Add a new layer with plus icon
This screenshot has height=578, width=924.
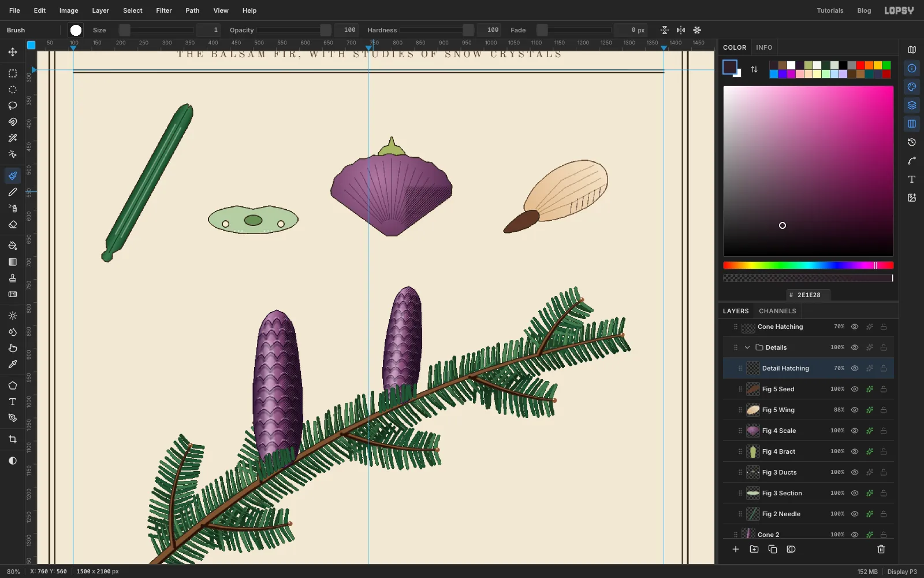click(x=736, y=549)
